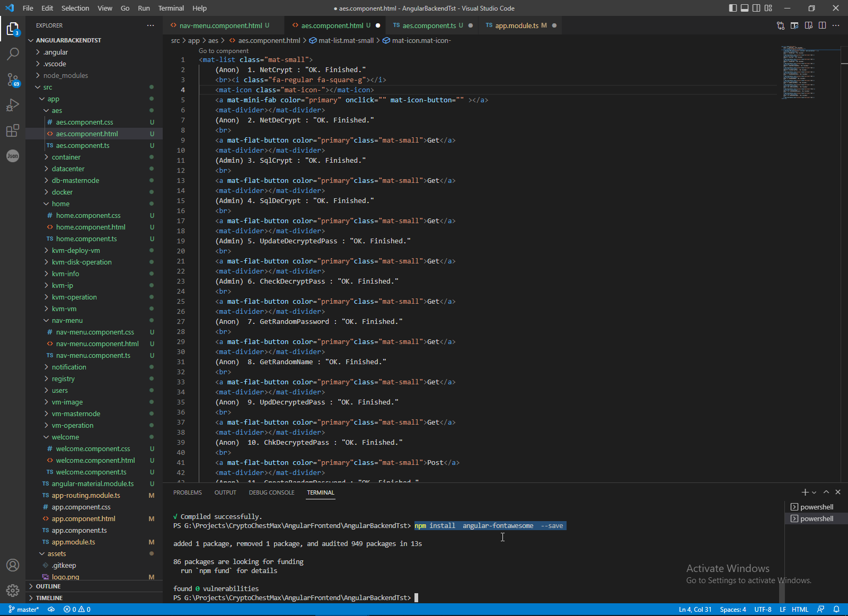This screenshot has width=848, height=616.
Task: Open the Json extension activity icon
Action: click(13, 156)
